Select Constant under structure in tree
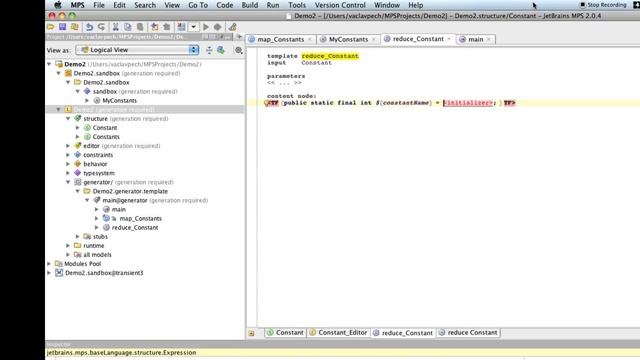 click(x=105, y=127)
